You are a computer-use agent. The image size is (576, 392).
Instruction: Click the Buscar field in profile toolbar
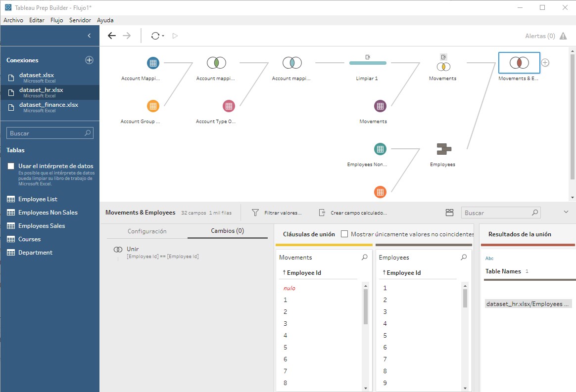501,213
